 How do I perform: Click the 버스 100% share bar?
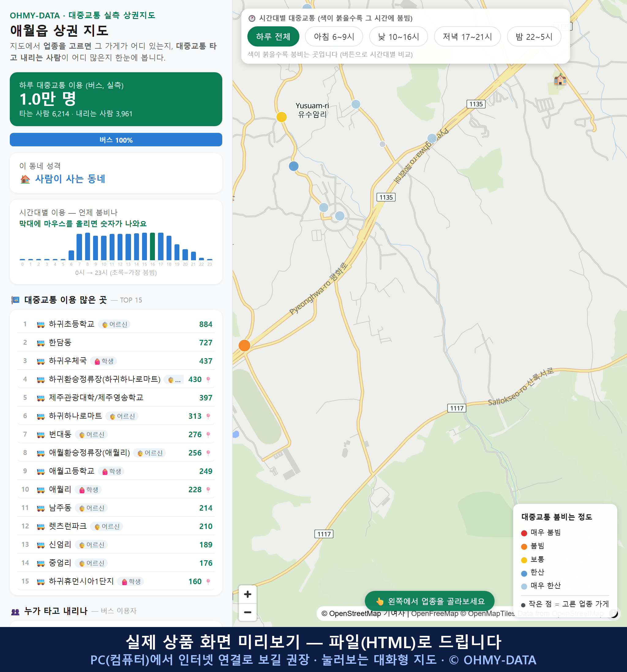click(x=116, y=140)
